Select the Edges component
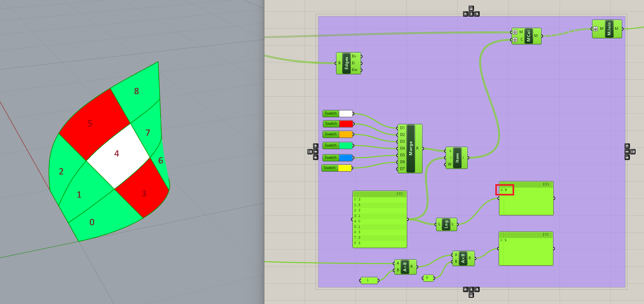The image size is (644, 304). tap(346, 63)
